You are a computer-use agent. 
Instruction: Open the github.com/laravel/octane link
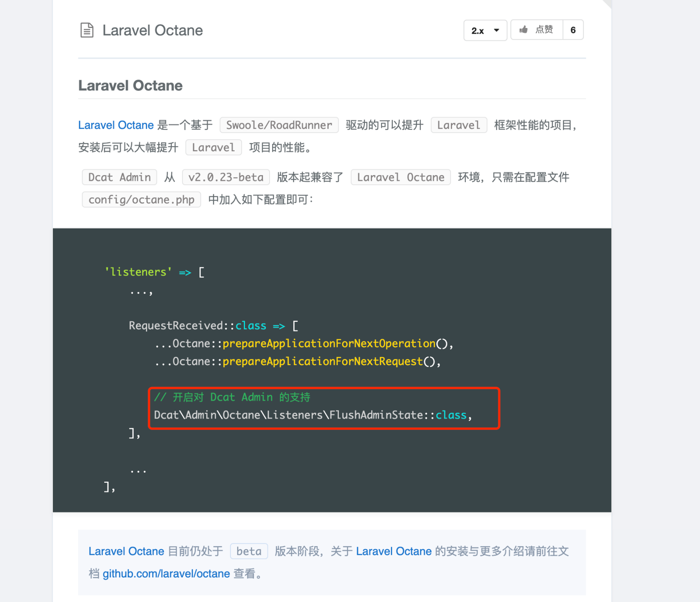click(166, 574)
